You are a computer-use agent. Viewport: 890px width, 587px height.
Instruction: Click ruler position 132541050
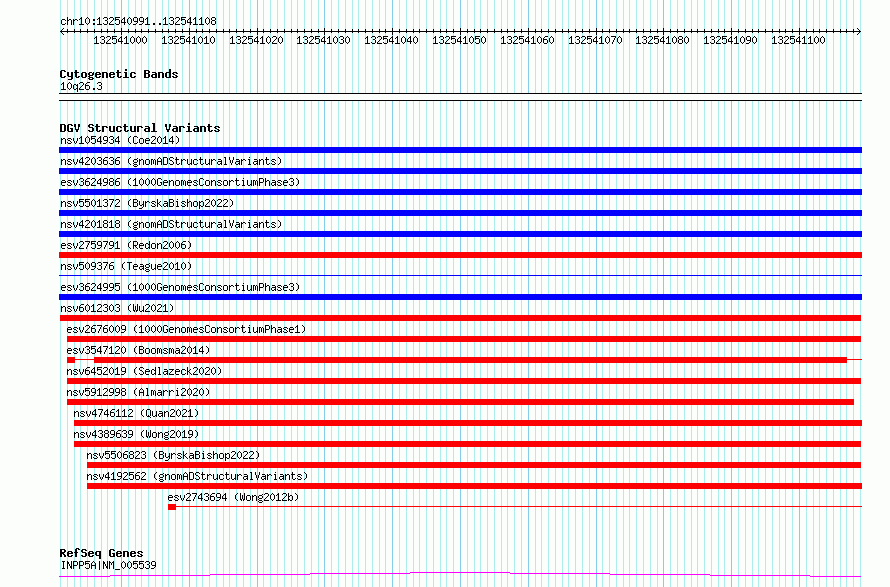(459, 40)
